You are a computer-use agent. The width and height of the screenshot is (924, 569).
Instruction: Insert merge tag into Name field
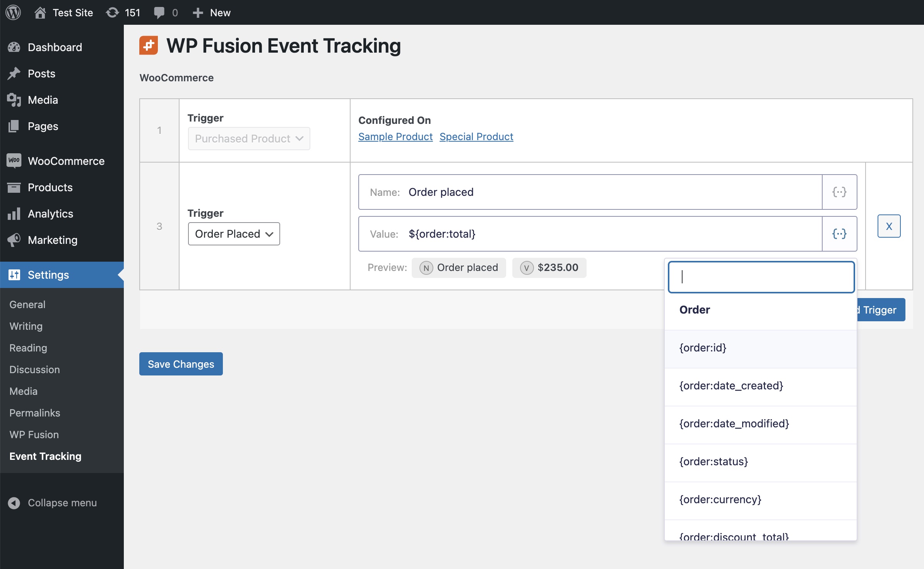pos(839,192)
